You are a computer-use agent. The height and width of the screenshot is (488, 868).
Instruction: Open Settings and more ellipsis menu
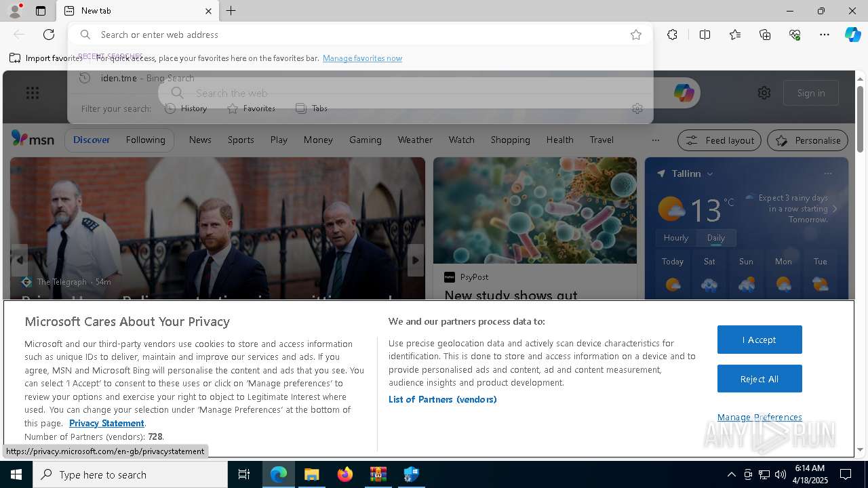point(825,35)
